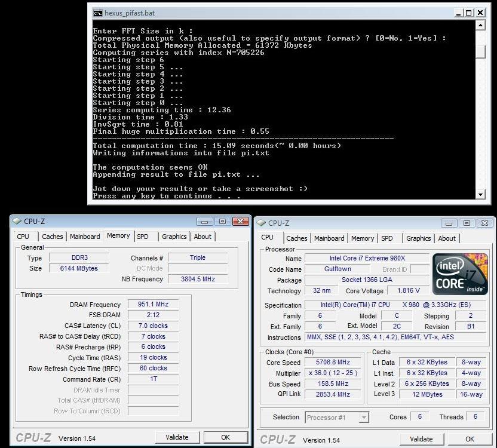497x448 pixels.
Task: Close the hexus_pifast.bat console window
Action: 480,13
